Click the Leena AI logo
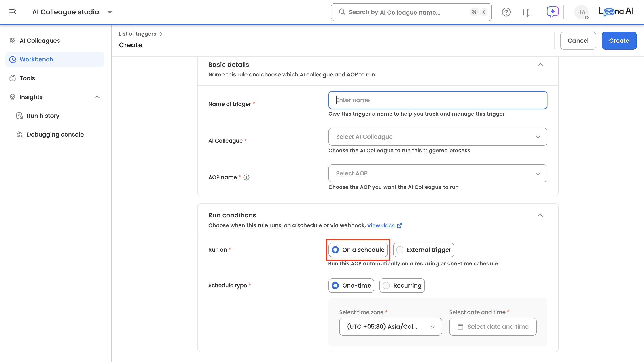The width and height of the screenshot is (644, 362). (616, 11)
